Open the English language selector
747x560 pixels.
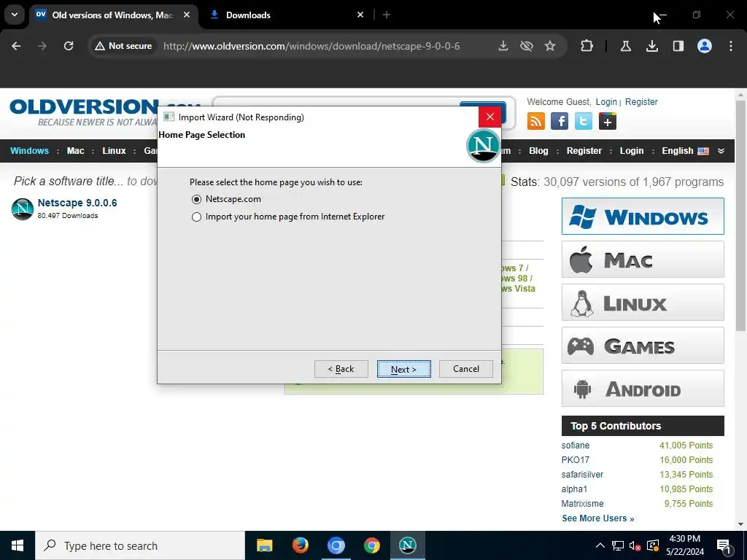(685, 151)
